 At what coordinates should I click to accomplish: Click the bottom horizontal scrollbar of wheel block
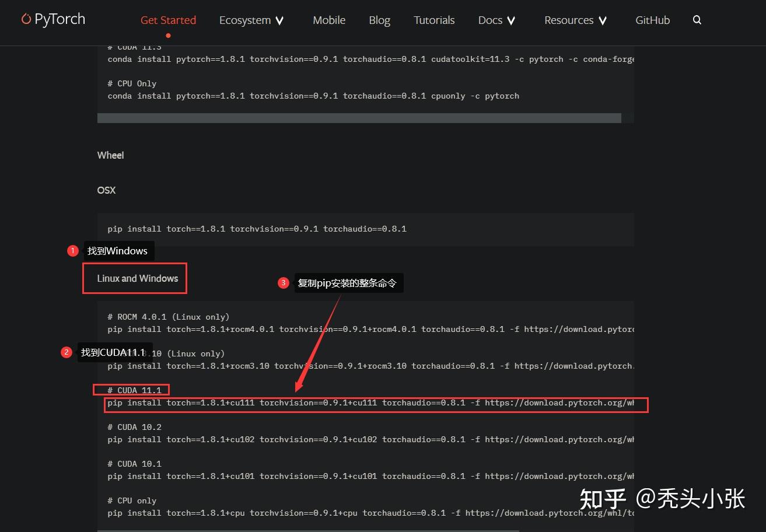tap(308, 530)
